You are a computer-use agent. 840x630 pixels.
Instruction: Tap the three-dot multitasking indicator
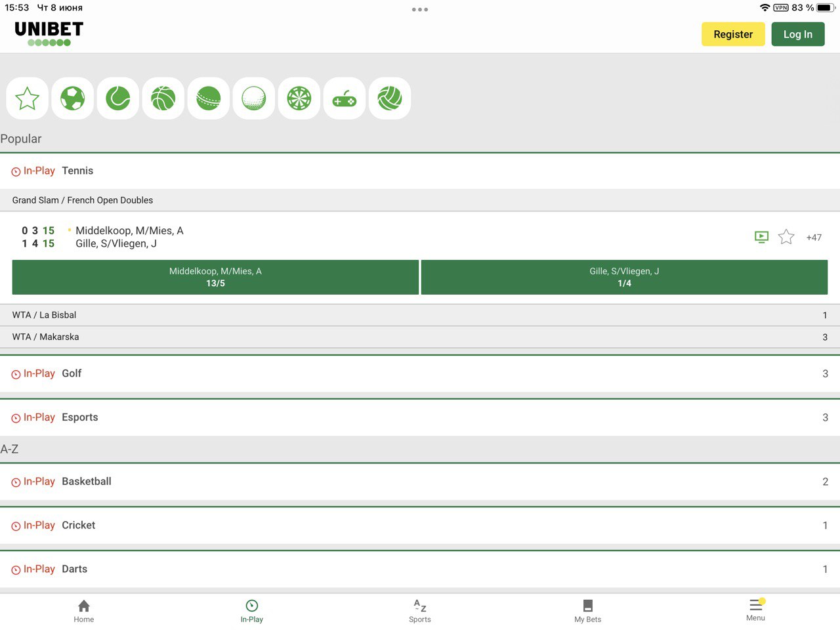(x=420, y=9)
